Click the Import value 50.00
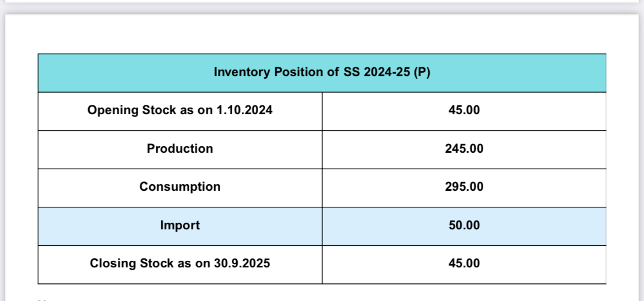The width and height of the screenshot is (644, 301). click(464, 225)
